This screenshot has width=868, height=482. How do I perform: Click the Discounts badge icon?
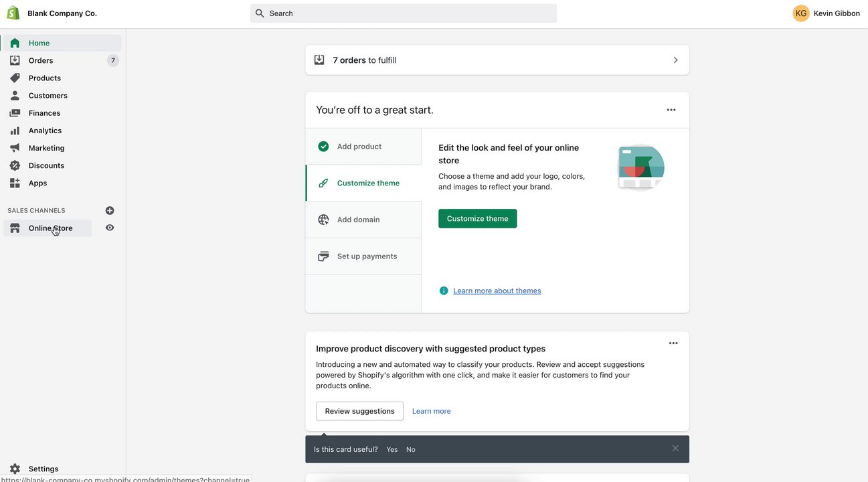tap(15, 165)
